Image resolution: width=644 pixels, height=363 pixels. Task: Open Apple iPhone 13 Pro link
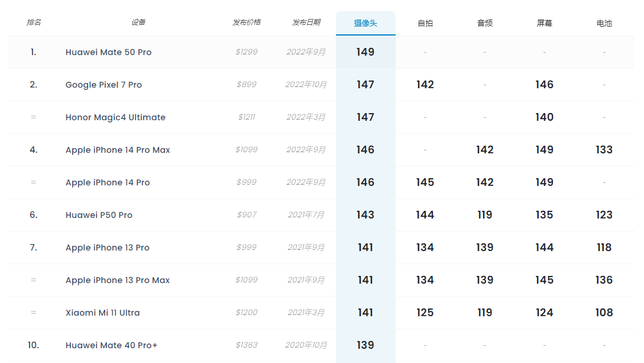pos(108,248)
